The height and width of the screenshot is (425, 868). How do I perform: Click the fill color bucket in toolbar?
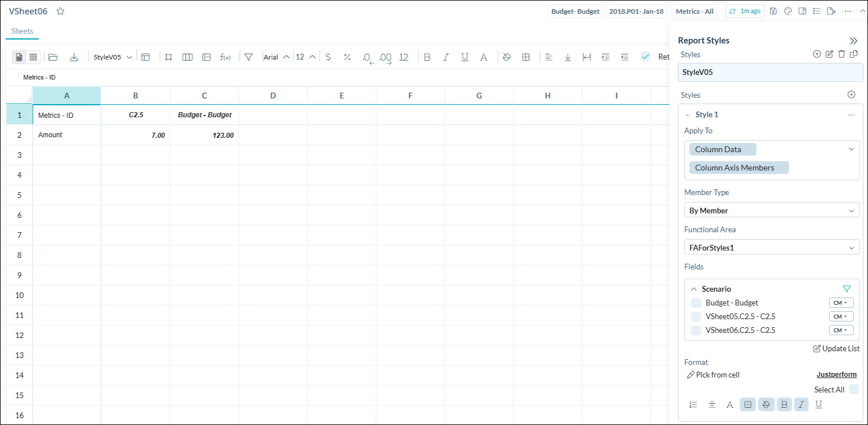[x=506, y=57]
